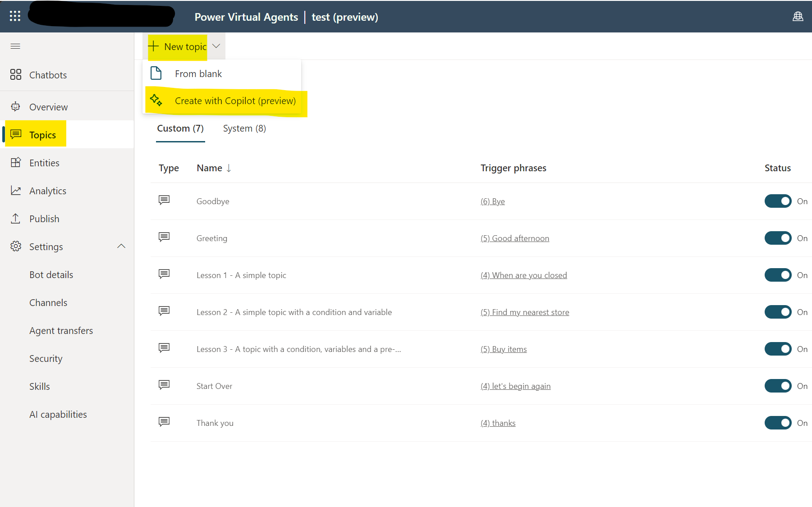This screenshot has width=812, height=507.
Task: Click the New topic button
Action: (x=178, y=46)
